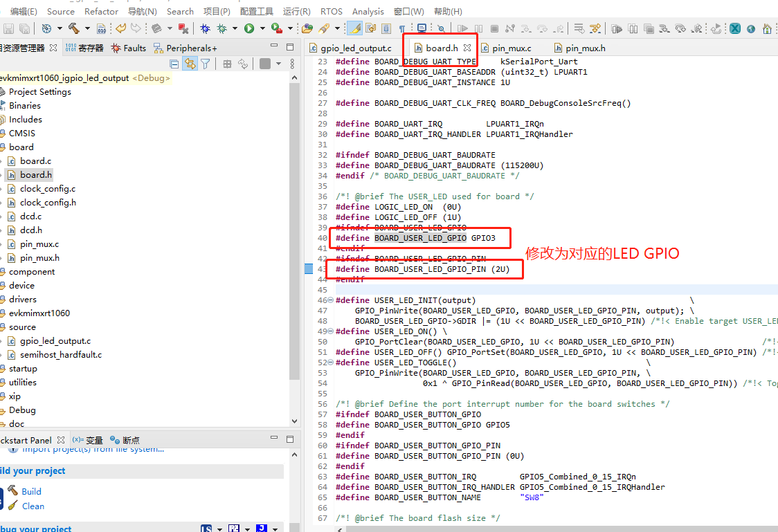This screenshot has height=532, width=778.
Task: Click the dcd.c file in project tree
Action: click(x=30, y=217)
